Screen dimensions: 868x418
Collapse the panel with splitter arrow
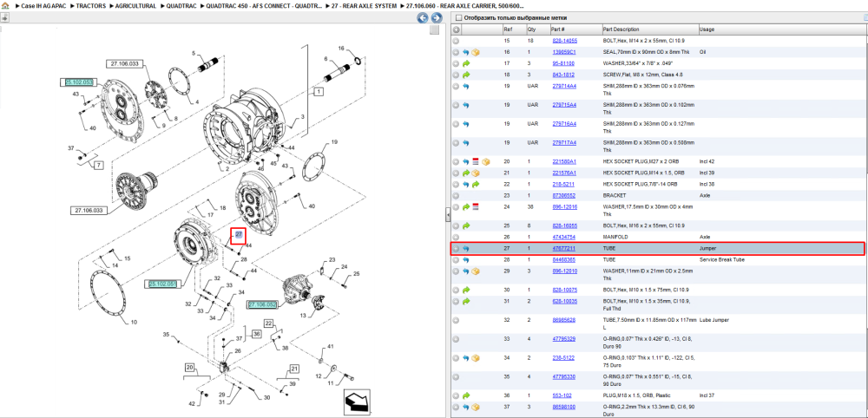[449, 215]
